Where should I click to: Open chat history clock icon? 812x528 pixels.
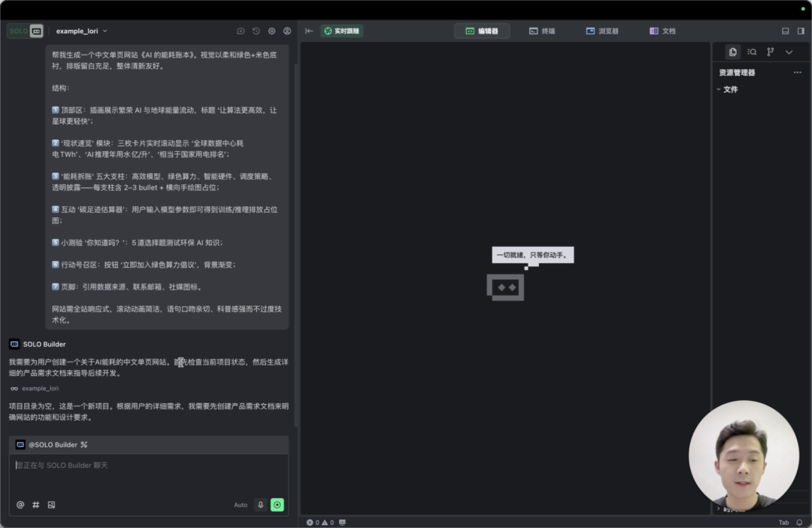tap(256, 31)
